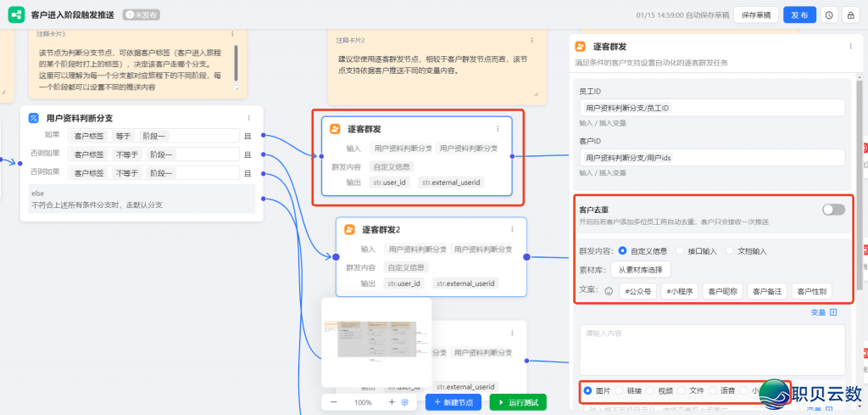Click the fit-view icon beside zoom controls
The width and height of the screenshot is (868, 415).
pos(405,401)
